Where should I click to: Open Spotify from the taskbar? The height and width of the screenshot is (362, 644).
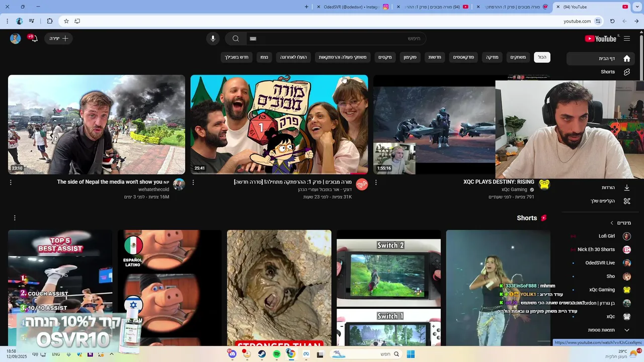point(276,354)
